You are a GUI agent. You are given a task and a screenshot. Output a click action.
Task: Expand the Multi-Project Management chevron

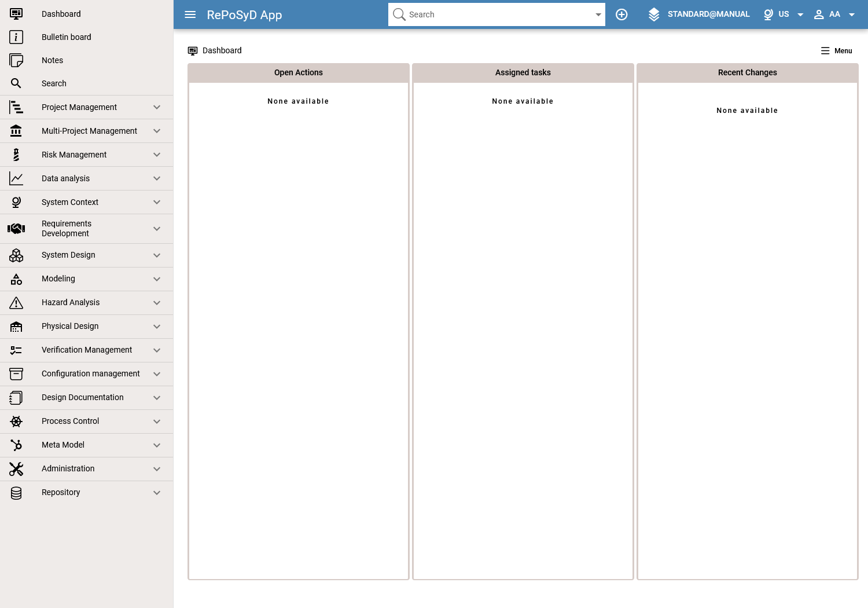[x=157, y=131]
